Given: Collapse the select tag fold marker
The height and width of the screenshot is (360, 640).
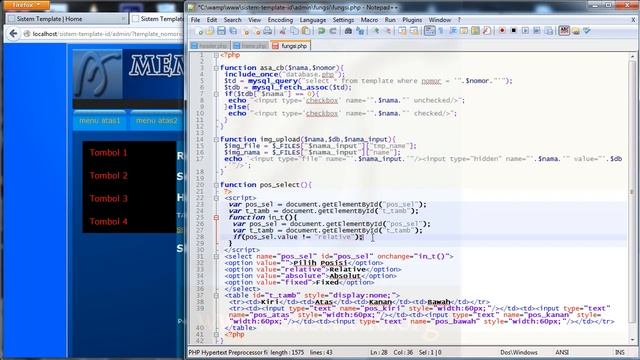Looking at the screenshot, I should coord(216,257).
